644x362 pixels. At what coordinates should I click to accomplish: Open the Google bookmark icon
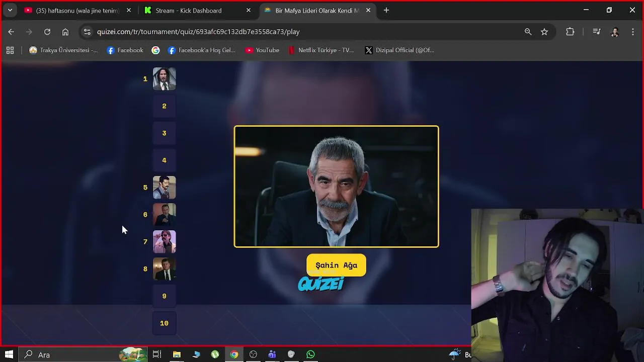pos(156,50)
